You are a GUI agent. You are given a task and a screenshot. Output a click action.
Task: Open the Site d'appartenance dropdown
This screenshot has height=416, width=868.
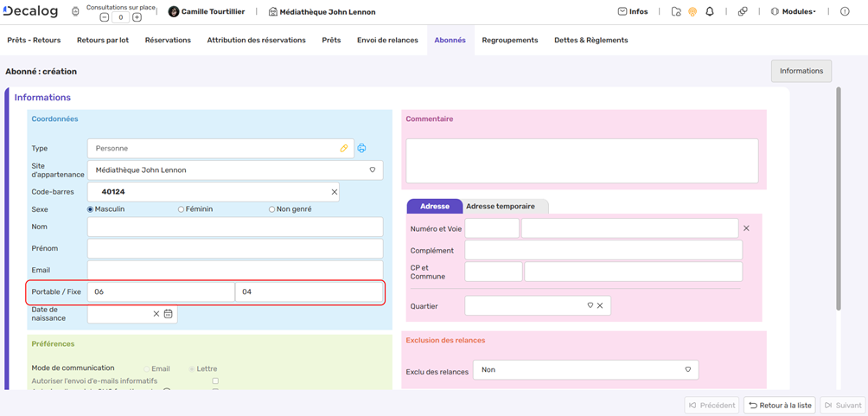[x=373, y=170]
